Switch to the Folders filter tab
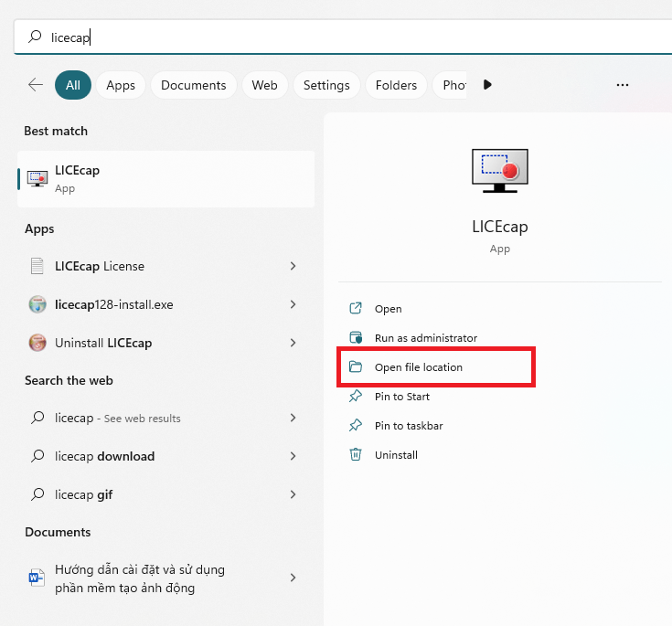 click(x=396, y=85)
